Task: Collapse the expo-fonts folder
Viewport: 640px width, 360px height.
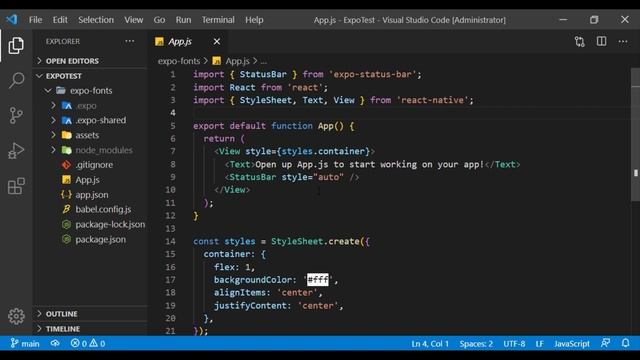Action: (x=90, y=91)
